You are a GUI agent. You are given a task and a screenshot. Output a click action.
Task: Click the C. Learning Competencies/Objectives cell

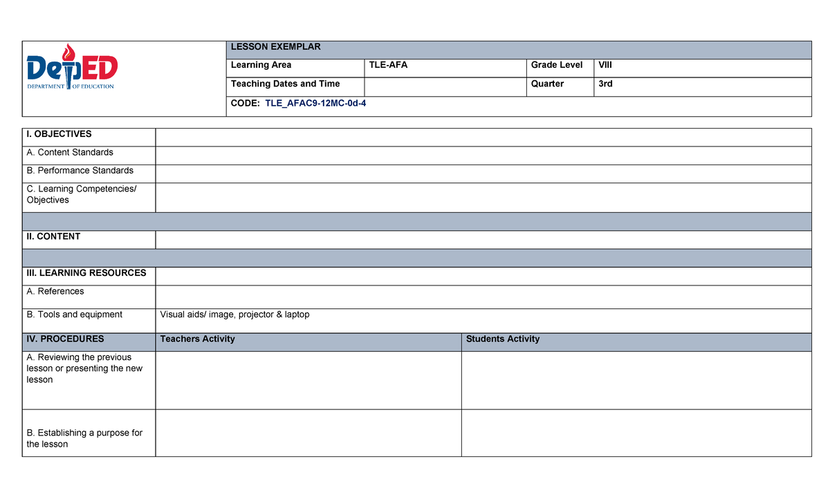(x=81, y=194)
